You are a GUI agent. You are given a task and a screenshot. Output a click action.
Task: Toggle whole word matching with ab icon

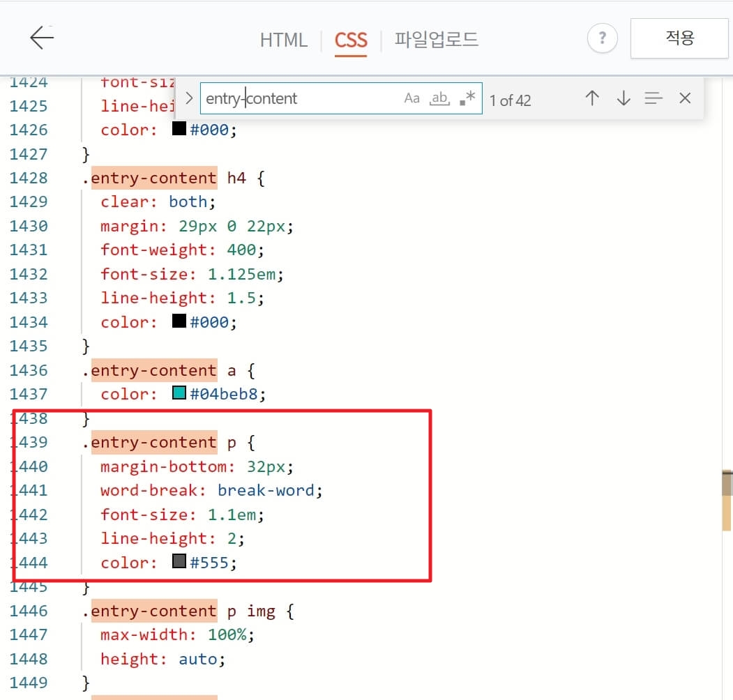click(439, 98)
